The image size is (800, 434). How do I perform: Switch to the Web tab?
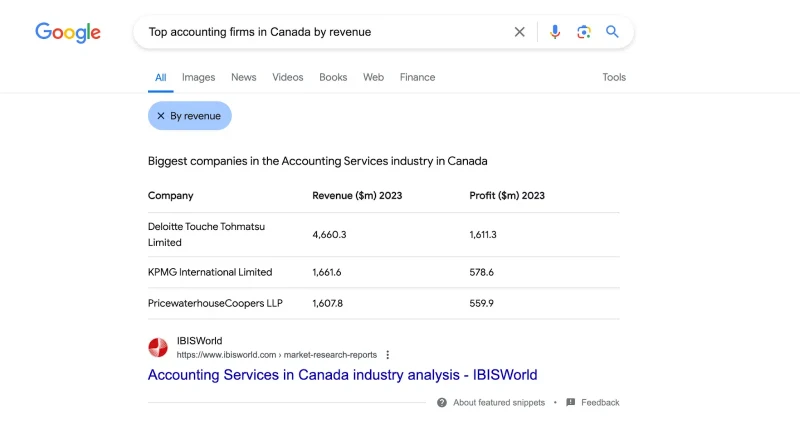pyautogui.click(x=373, y=78)
